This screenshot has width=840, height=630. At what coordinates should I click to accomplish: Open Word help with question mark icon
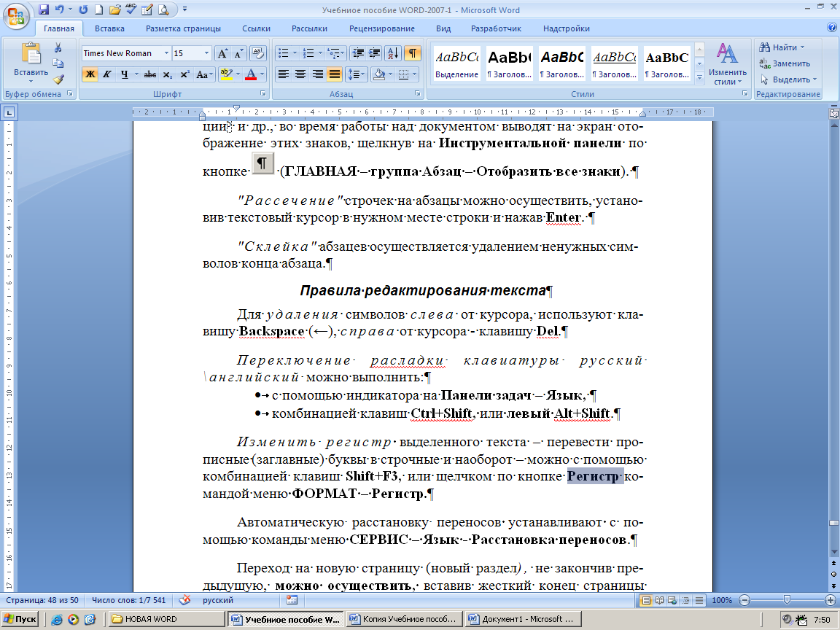[832, 27]
